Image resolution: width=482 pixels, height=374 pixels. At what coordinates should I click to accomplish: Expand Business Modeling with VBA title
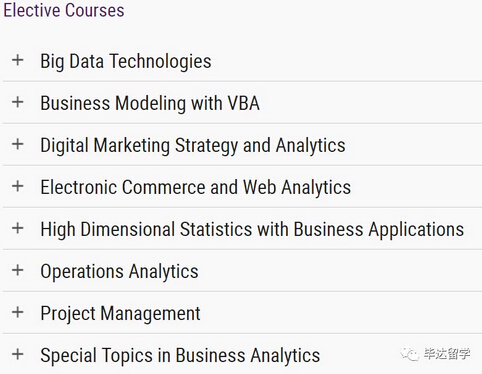tap(150, 103)
